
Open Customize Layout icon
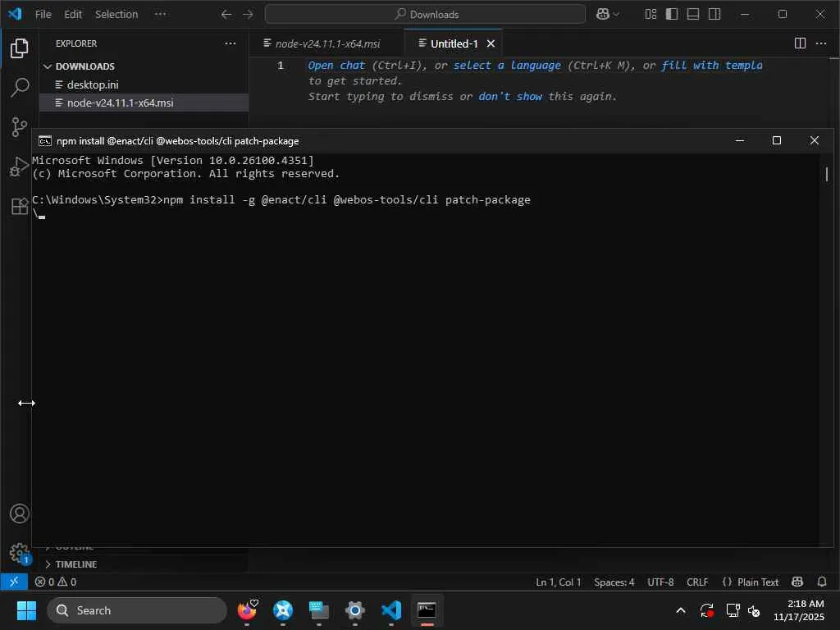click(x=651, y=14)
